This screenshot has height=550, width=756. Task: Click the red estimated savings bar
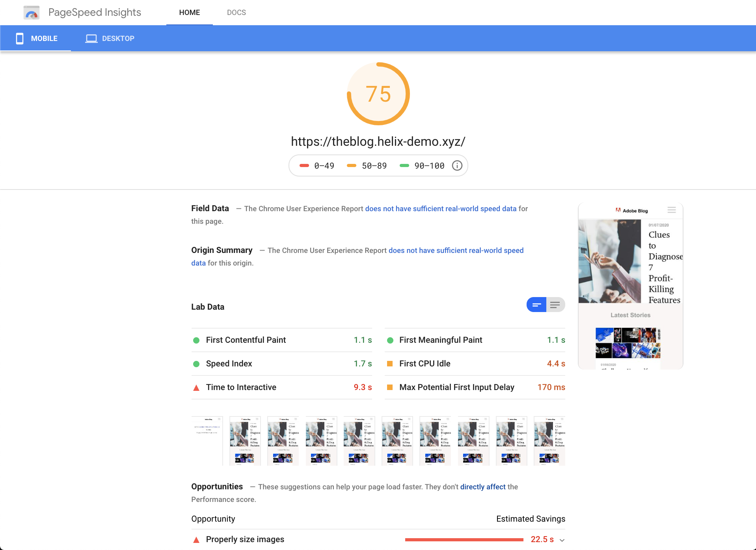(x=464, y=539)
